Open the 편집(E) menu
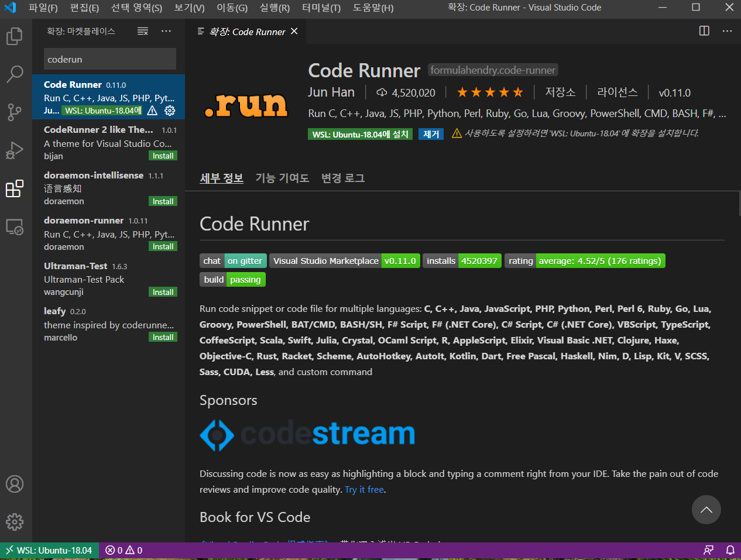Screen dimensions: 741x560 coord(84,8)
